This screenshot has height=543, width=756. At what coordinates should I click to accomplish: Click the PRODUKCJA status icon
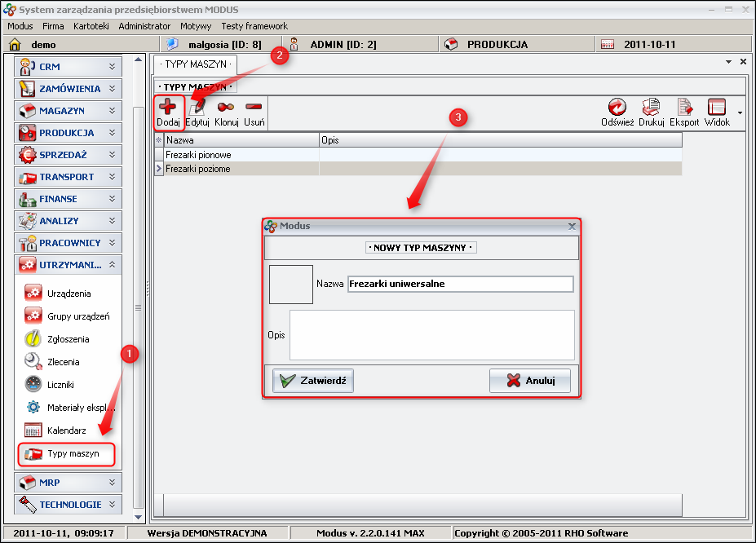(x=451, y=44)
